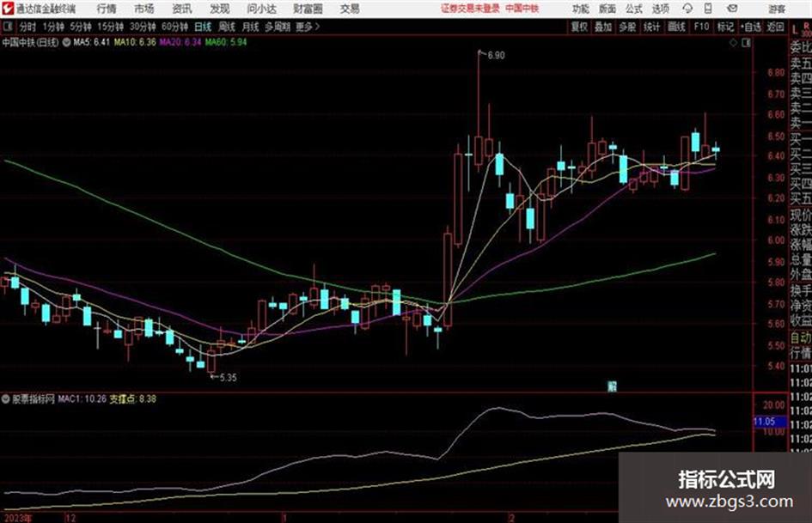Open the mobile phone icon in title bar
The width and height of the screenshot is (812, 523).
click(x=708, y=9)
